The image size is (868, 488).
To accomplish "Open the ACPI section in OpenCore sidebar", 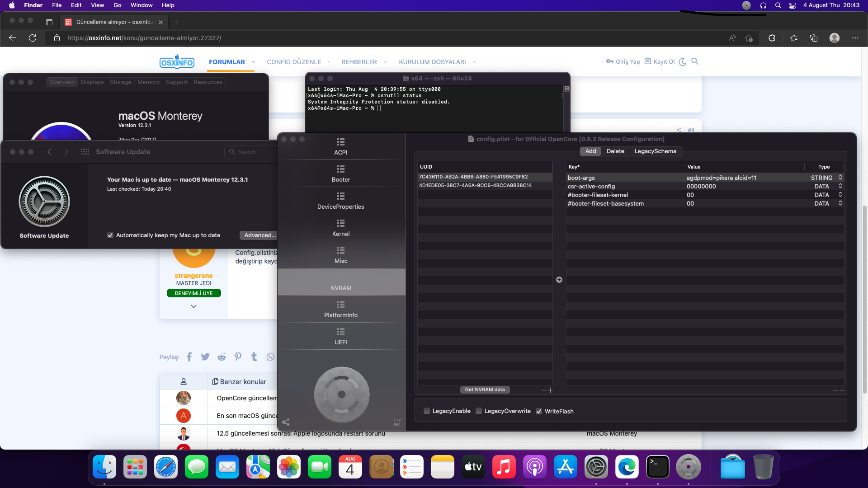I will coord(341,146).
